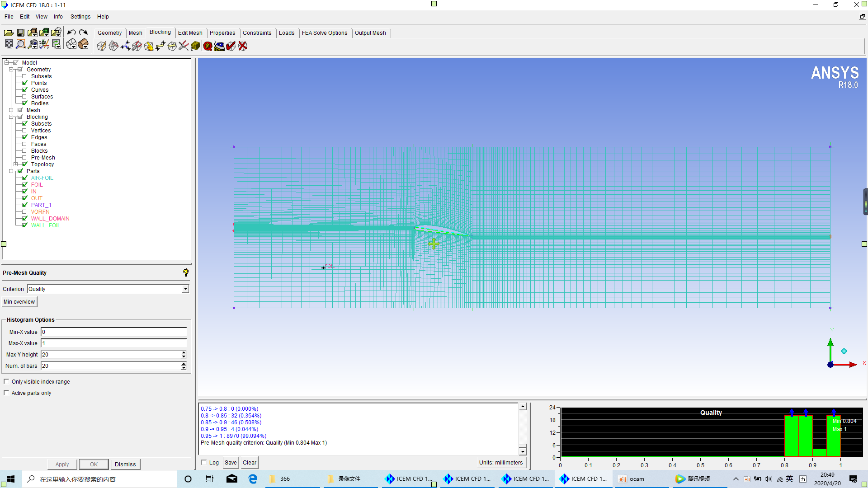Click the message window scroll-down arrow

point(523,451)
